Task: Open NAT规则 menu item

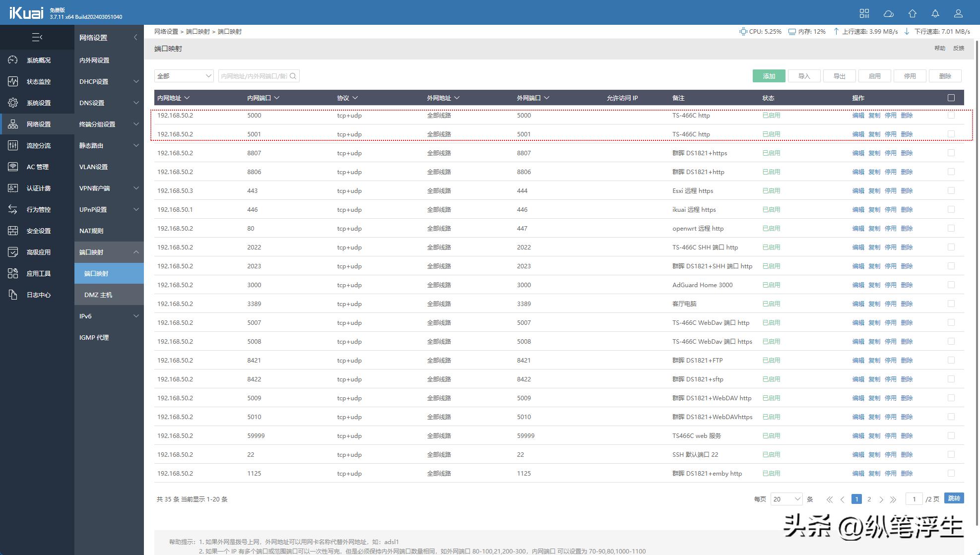Action: pyautogui.click(x=91, y=231)
